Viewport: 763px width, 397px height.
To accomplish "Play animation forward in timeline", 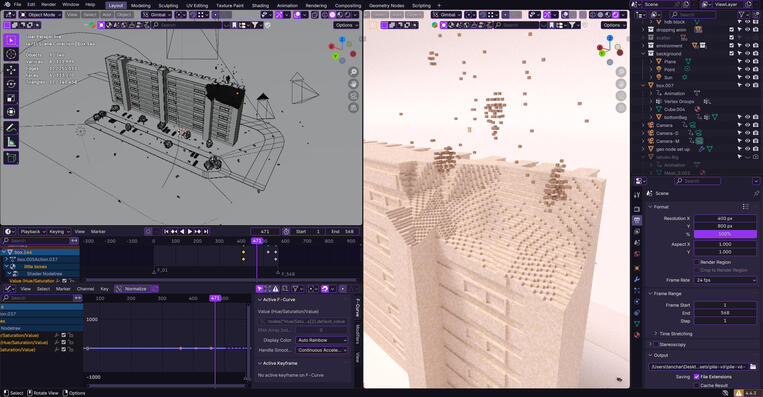I will pyautogui.click(x=190, y=232).
